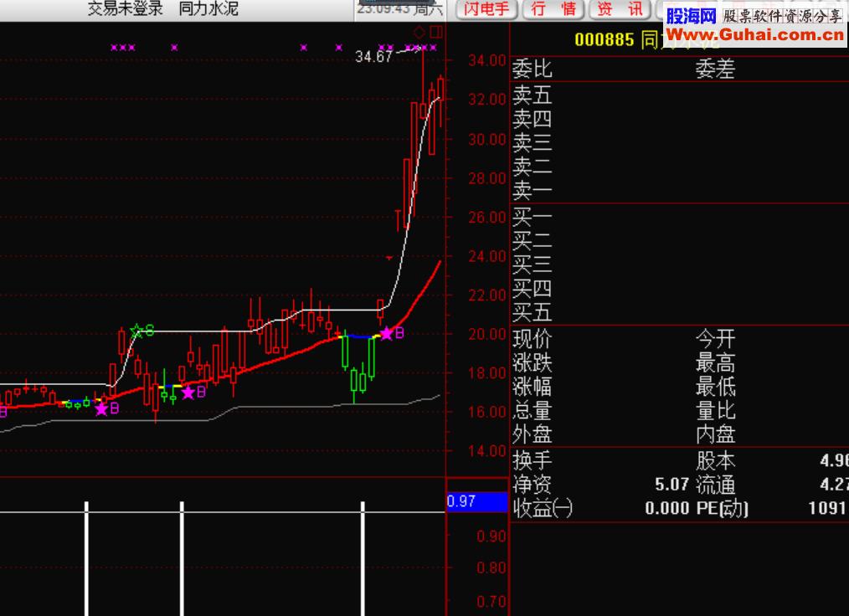
Task: Click the 涨跌 price change label
Action: tap(533, 363)
